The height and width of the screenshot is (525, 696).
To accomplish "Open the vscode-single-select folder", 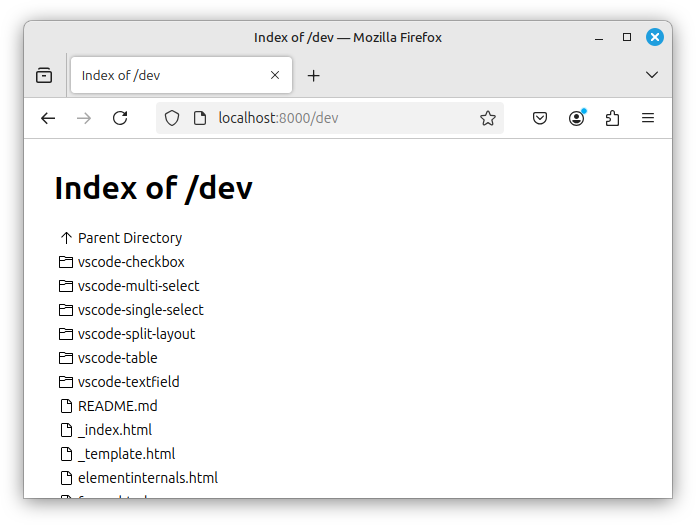I will [x=141, y=310].
